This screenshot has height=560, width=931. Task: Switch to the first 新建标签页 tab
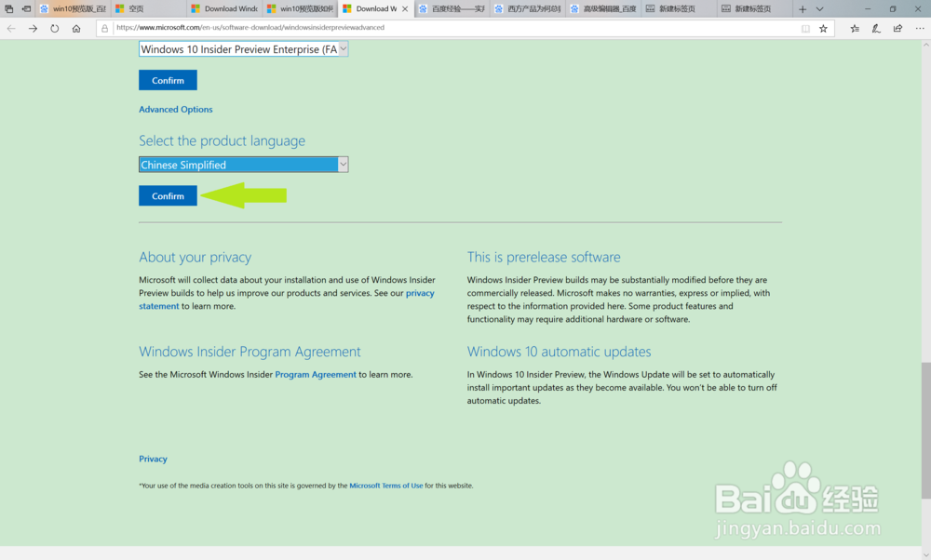click(680, 9)
